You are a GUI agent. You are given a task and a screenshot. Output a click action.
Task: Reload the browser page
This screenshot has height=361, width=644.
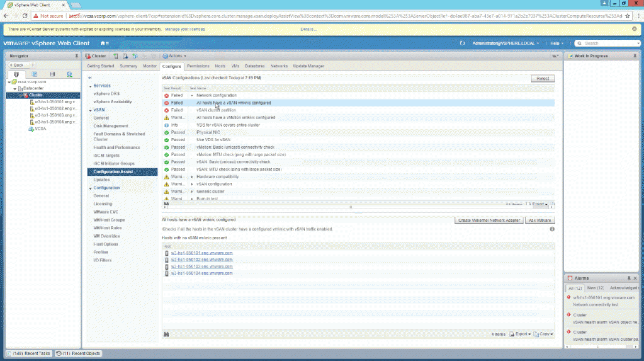25,16
